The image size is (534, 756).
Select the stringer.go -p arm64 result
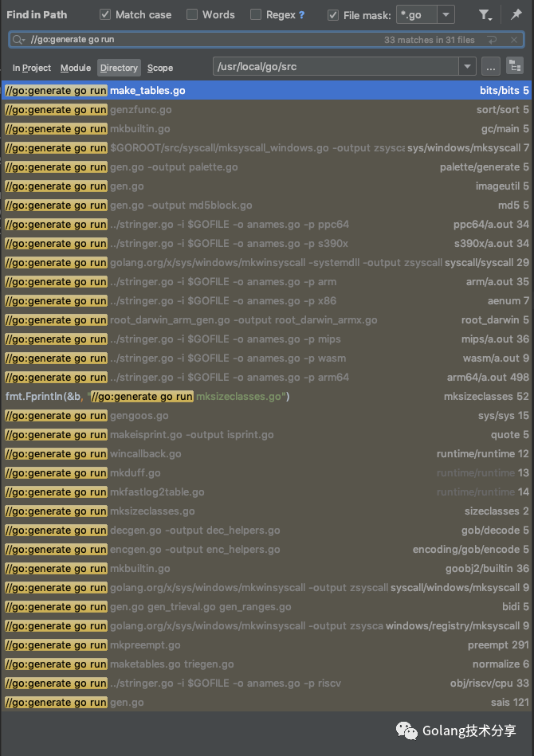[x=266, y=378]
